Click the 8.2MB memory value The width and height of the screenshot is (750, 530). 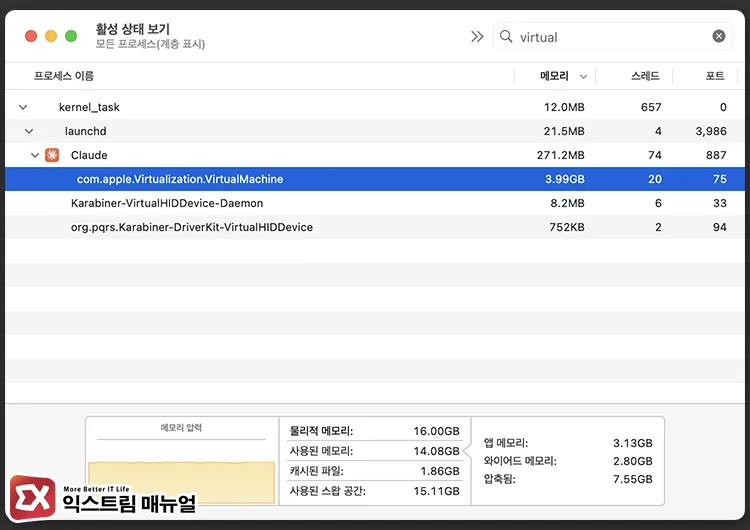pos(567,203)
